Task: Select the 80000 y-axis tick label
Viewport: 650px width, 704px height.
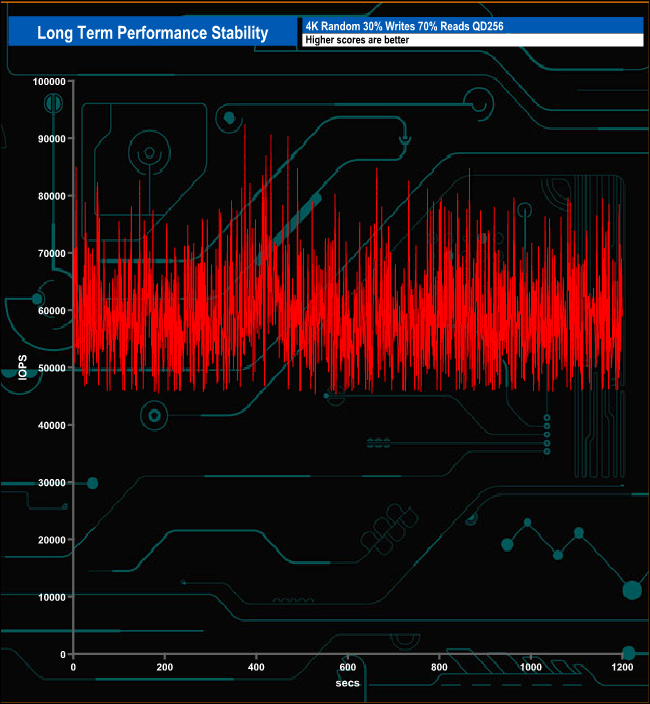Action: tap(49, 196)
